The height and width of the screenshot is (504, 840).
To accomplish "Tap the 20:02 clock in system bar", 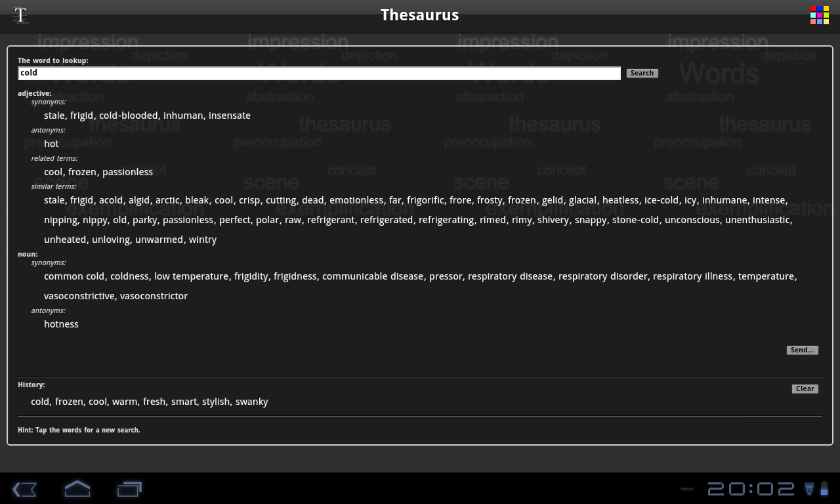I will 751,489.
